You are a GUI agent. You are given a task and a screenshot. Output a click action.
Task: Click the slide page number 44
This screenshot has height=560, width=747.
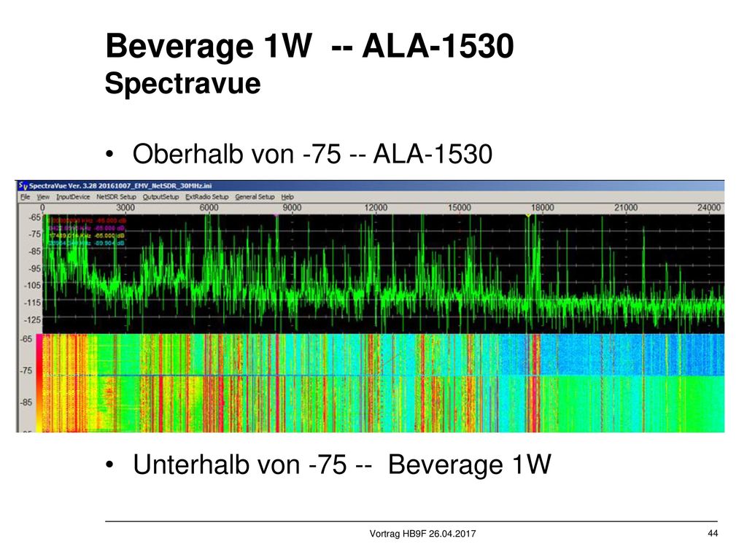click(713, 534)
